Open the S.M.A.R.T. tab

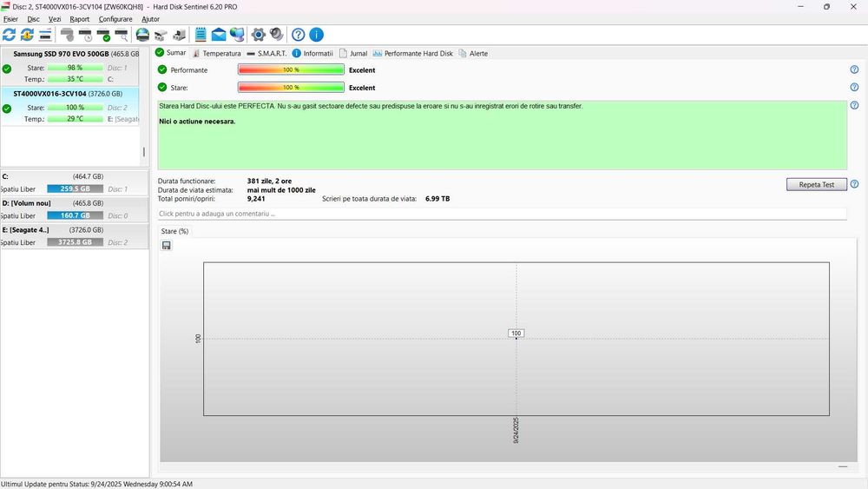pyautogui.click(x=266, y=53)
